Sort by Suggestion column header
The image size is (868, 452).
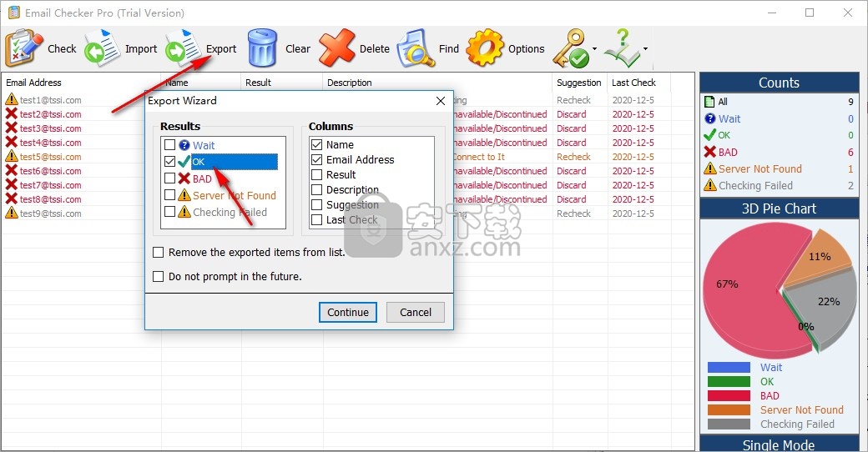(x=579, y=83)
